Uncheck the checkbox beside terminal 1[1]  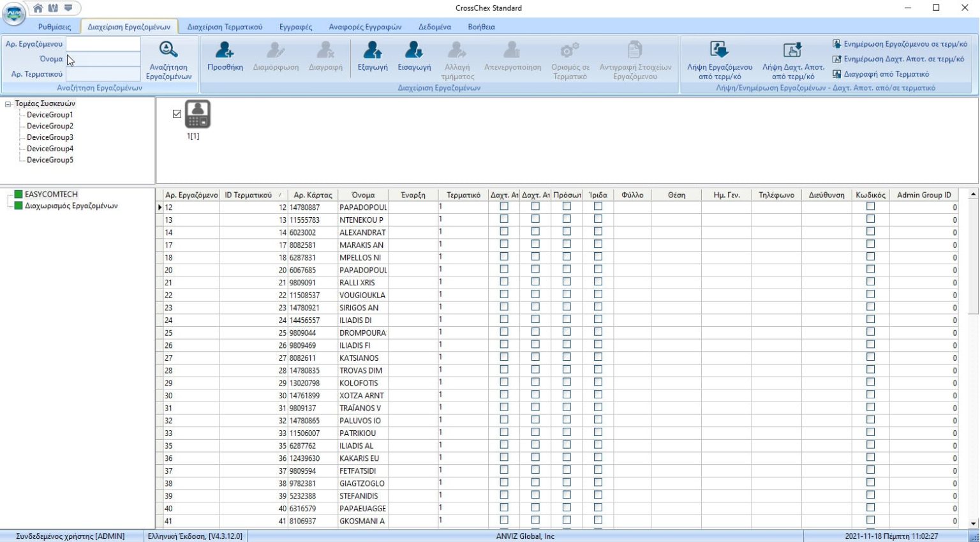coord(177,114)
